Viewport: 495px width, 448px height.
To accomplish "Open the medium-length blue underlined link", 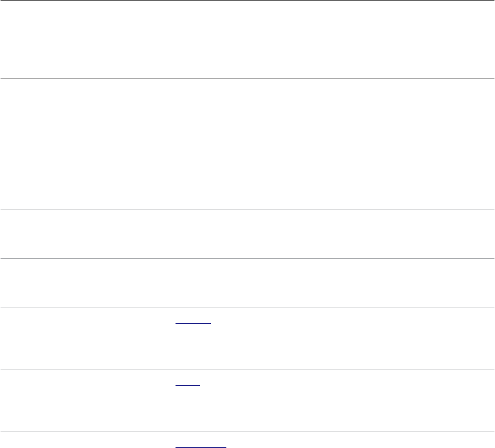I will tap(193, 323).
